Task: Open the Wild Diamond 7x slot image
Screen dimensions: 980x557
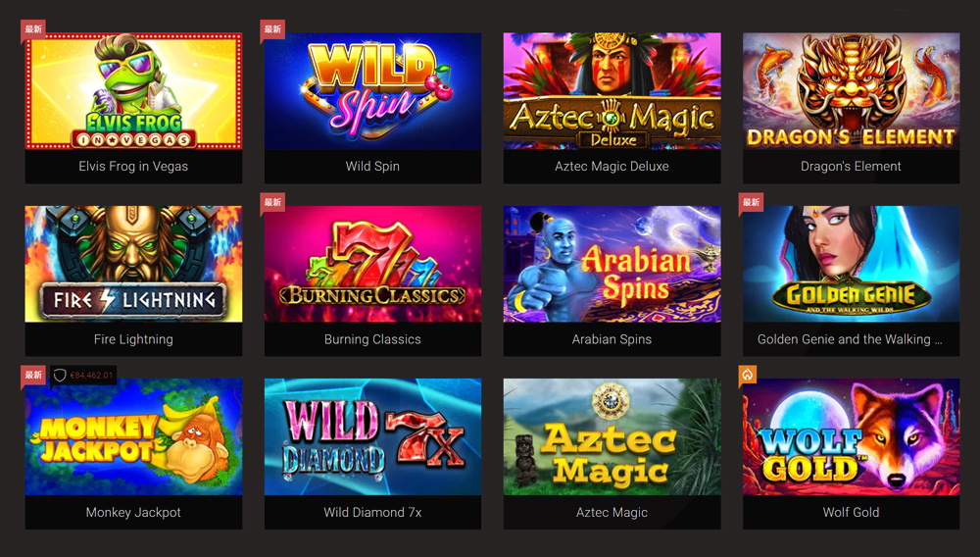Action: 372,437
